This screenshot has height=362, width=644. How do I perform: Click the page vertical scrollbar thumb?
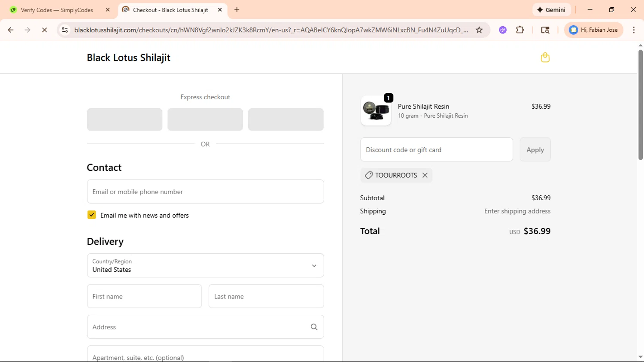point(640,105)
